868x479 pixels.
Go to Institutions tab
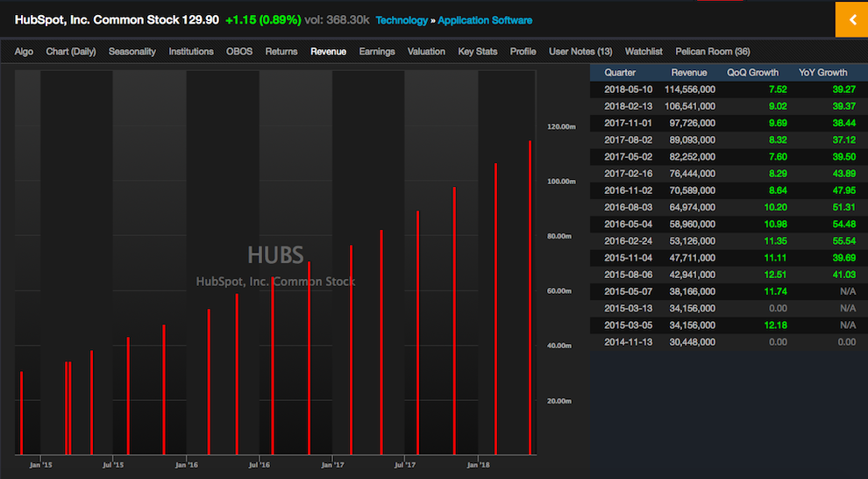coord(191,52)
